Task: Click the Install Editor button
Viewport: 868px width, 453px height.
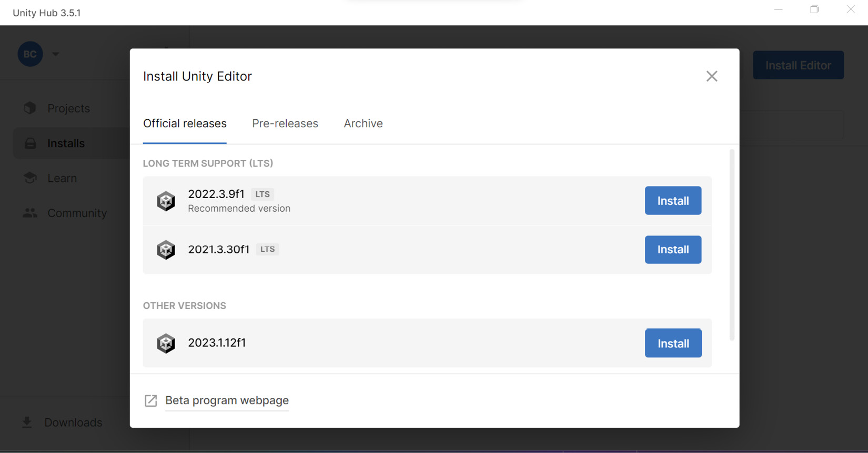Action: (798, 65)
